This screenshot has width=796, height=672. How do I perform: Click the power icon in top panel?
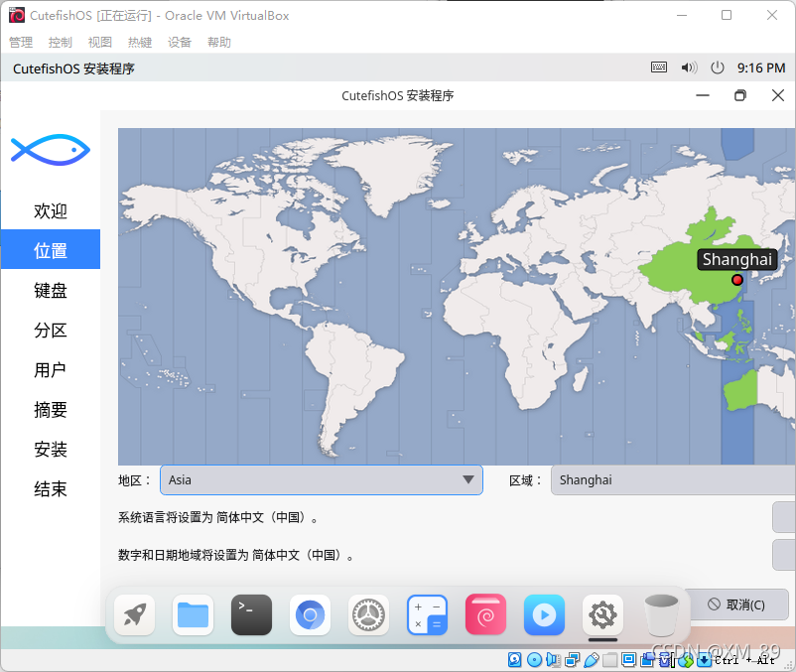[x=718, y=67]
